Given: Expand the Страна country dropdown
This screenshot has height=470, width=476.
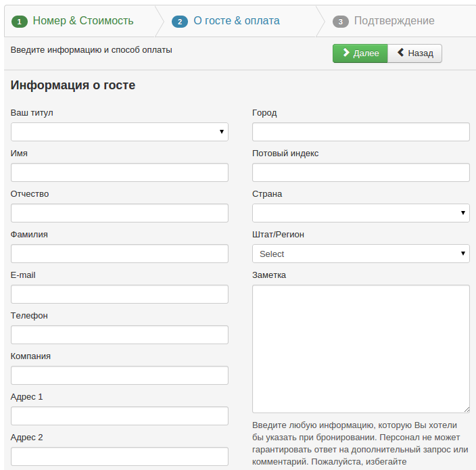Looking at the screenshot, I should point(360,213).
